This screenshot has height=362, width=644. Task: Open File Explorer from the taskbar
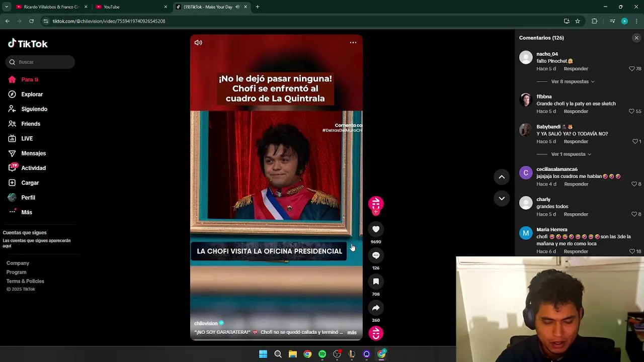(x=293, y=354)
